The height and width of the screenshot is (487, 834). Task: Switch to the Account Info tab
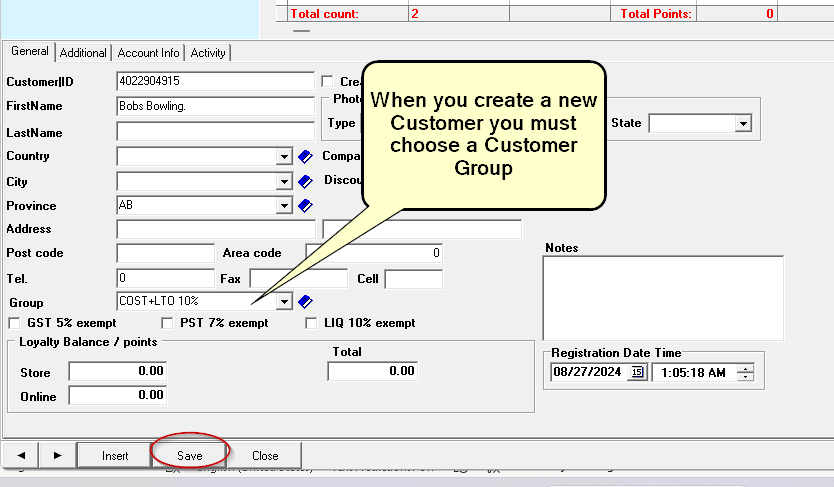click(148, 53)
